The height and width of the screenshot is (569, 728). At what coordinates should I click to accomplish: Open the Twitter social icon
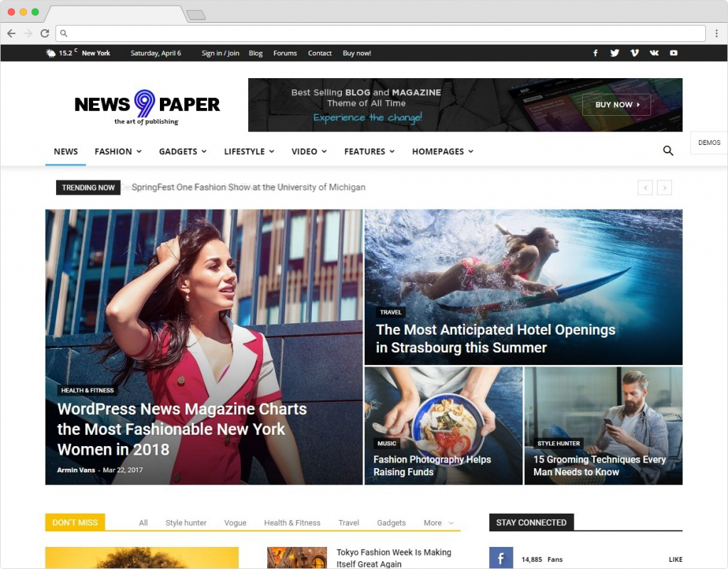point(614,53)
